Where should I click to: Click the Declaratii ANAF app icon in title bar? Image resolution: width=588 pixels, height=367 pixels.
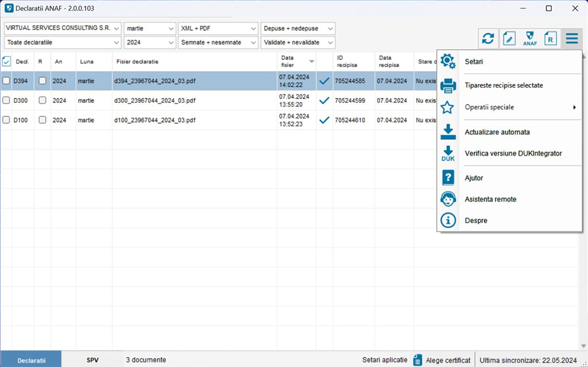pos(9,8)
